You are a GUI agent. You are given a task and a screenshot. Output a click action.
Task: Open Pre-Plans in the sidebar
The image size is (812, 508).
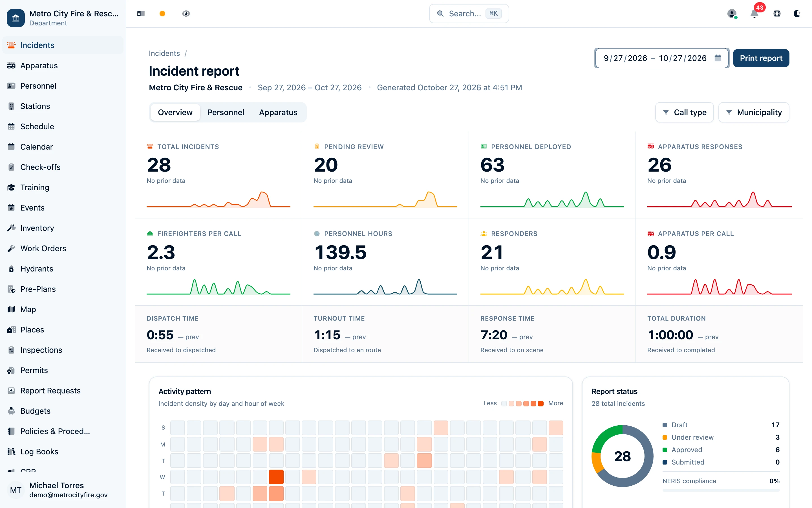(63, 289)
